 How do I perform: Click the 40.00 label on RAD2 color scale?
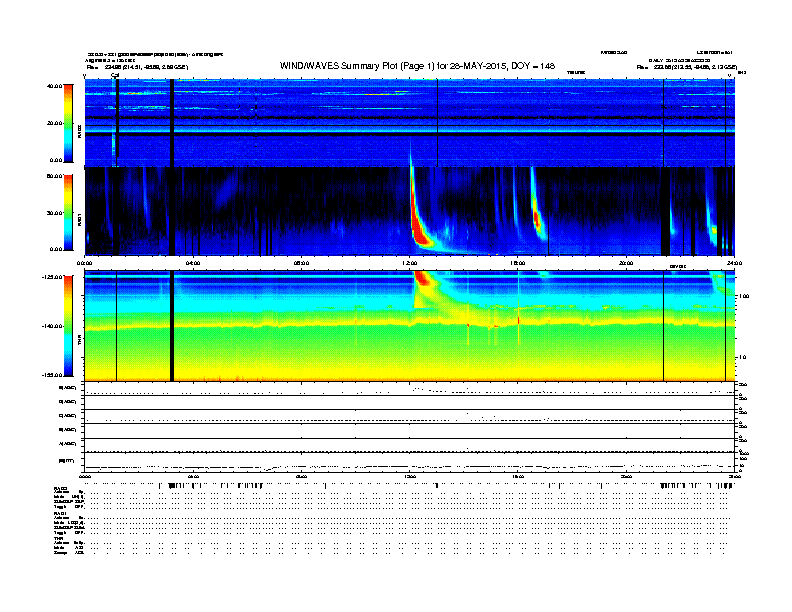click(54, 86)
